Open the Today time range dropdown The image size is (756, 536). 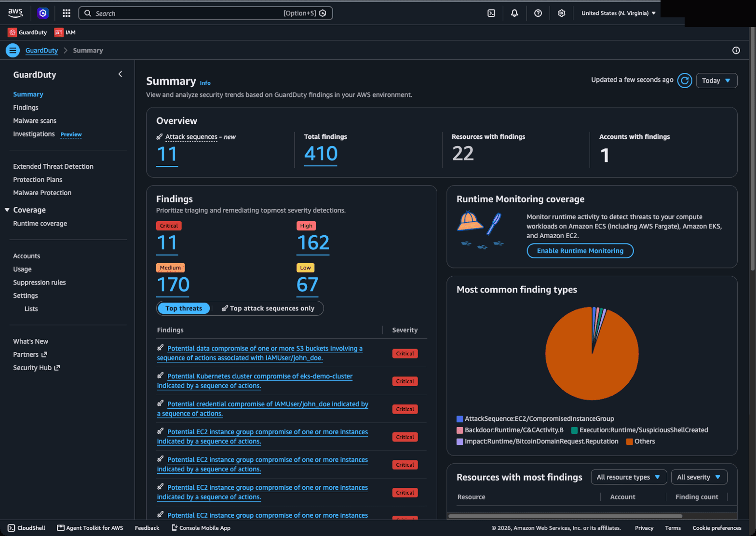tap(716, 80)
